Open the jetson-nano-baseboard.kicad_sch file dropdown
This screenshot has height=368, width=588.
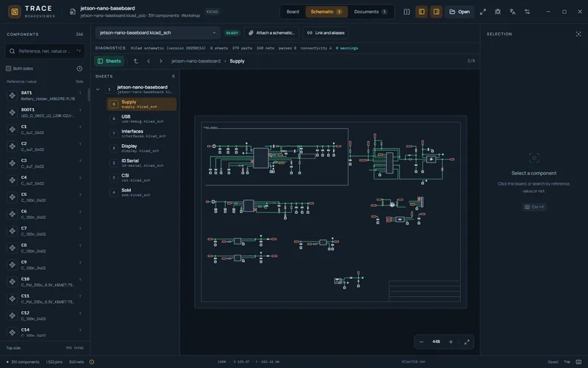[157, 32]
